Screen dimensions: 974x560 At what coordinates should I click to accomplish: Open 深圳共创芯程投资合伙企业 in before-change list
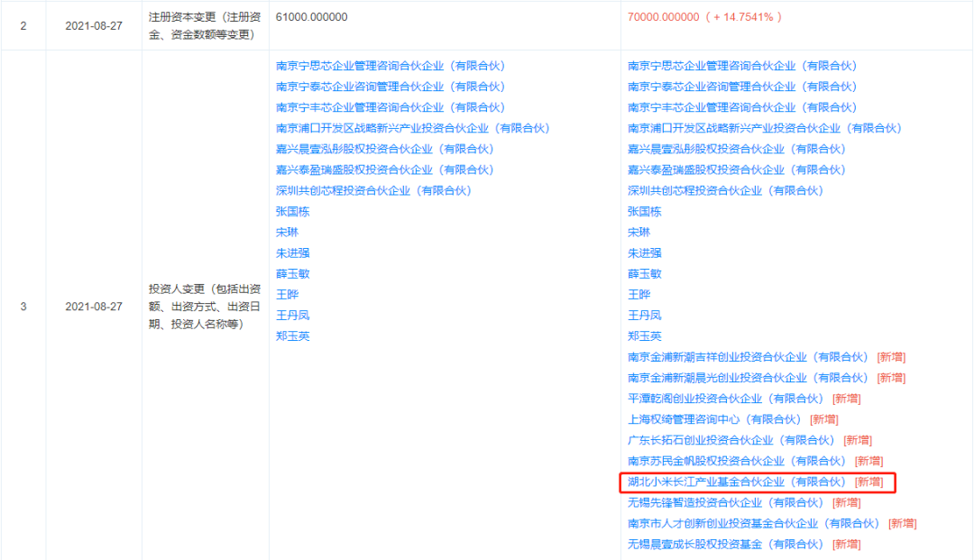pyautogui.click(x=374, y=190)
